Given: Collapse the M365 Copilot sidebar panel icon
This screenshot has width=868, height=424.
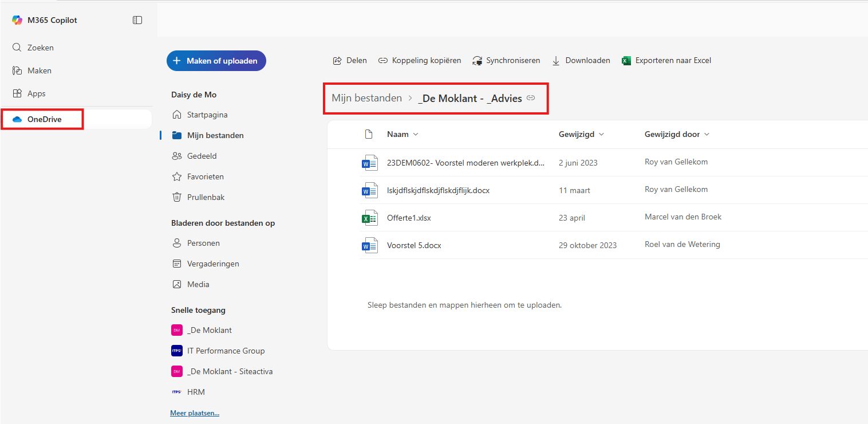Looking at the screenshot, I should pyautogui.click(x=137, y=20).
